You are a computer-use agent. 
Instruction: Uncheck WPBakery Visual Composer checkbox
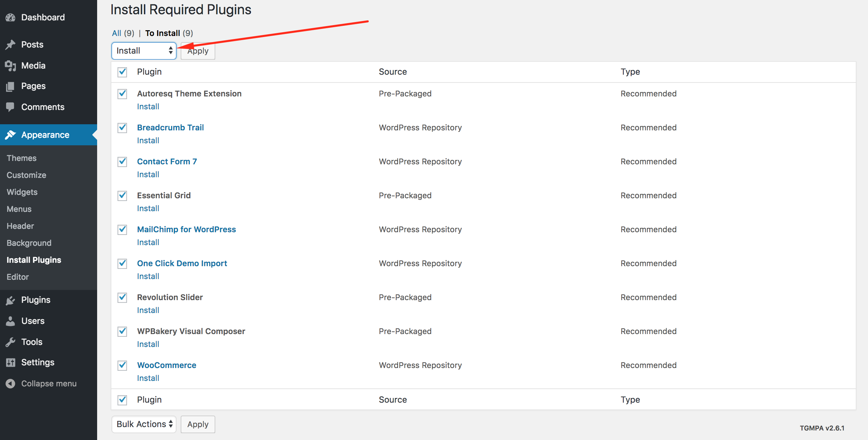122,331
